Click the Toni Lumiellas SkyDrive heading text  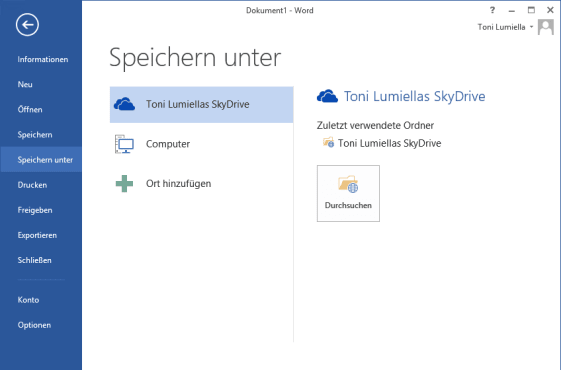tap(414, 96)
